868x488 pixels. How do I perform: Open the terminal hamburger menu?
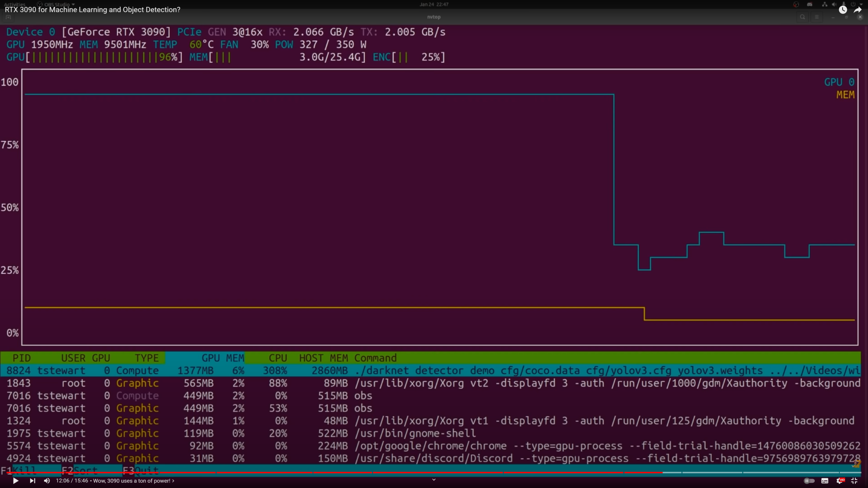pyautogui.click(x=816, y=17)
